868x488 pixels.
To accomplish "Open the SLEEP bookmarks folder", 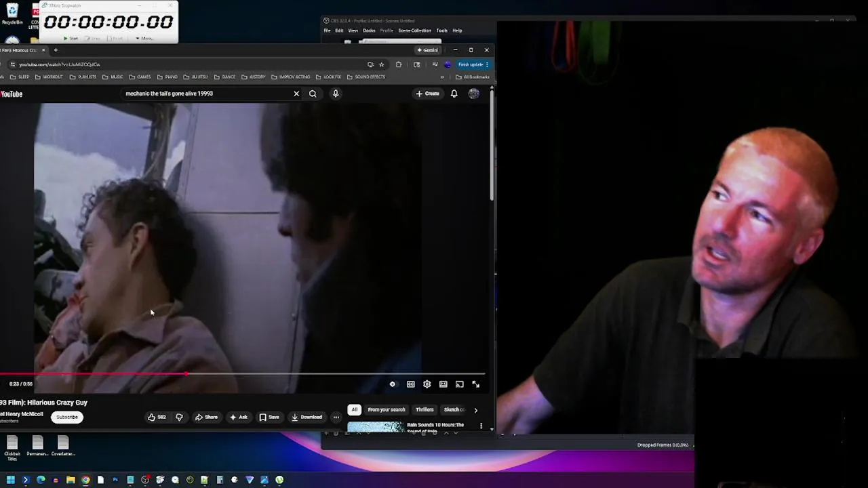I will click(20, 77).
